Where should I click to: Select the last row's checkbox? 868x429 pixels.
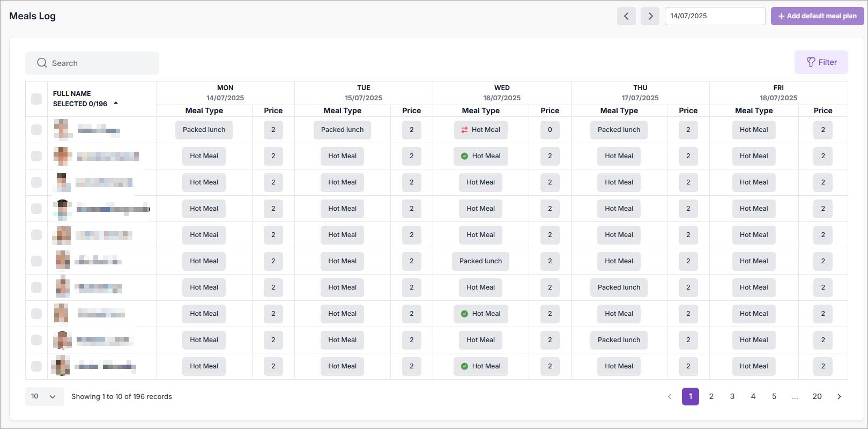pos(36,366)
